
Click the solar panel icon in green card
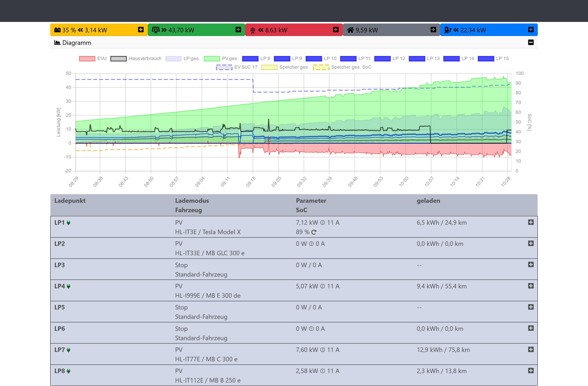[x=156, y=30]
